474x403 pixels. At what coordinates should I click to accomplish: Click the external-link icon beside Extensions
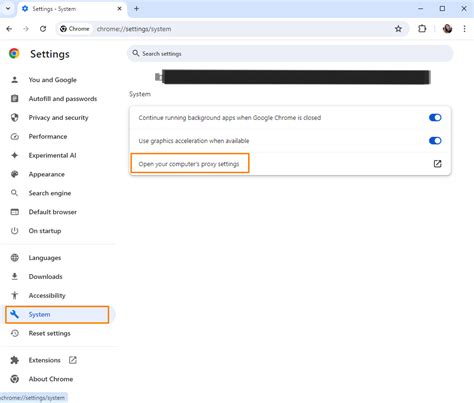(x=73, y=360)
